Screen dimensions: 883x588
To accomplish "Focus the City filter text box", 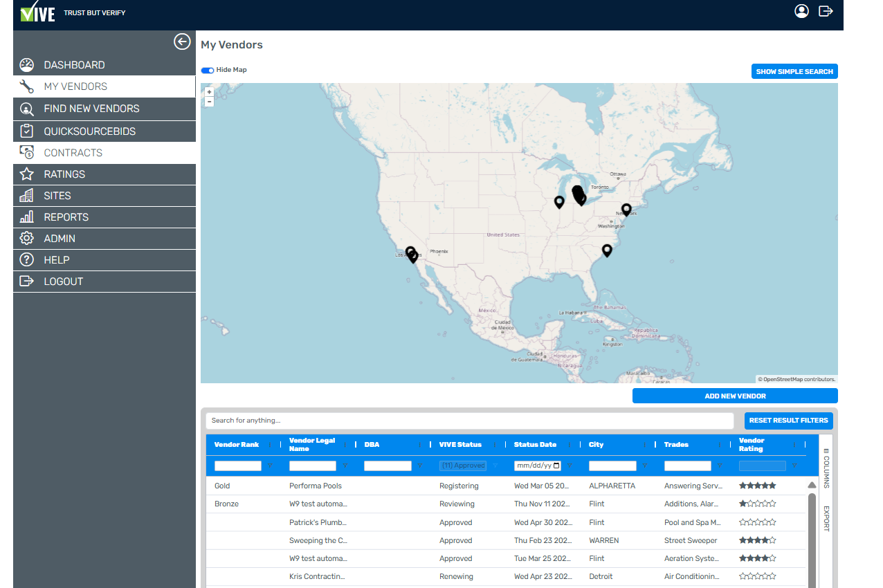I will click(x=612, y=466).
